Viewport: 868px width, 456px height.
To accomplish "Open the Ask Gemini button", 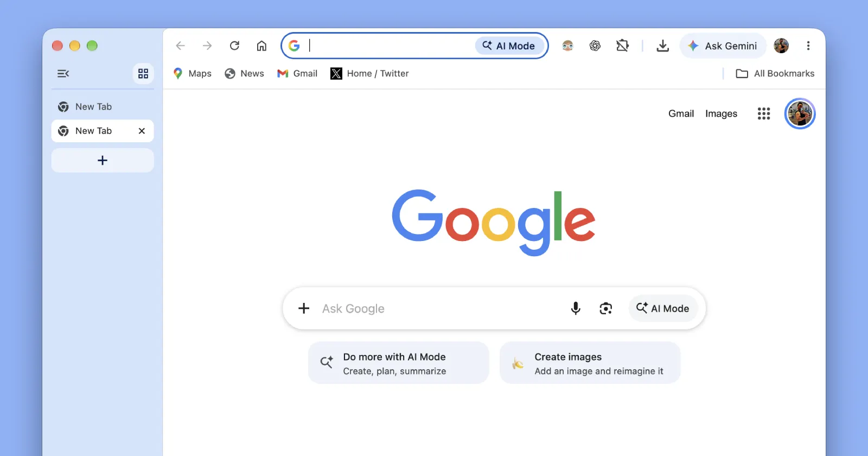I will tap(723, 46).
